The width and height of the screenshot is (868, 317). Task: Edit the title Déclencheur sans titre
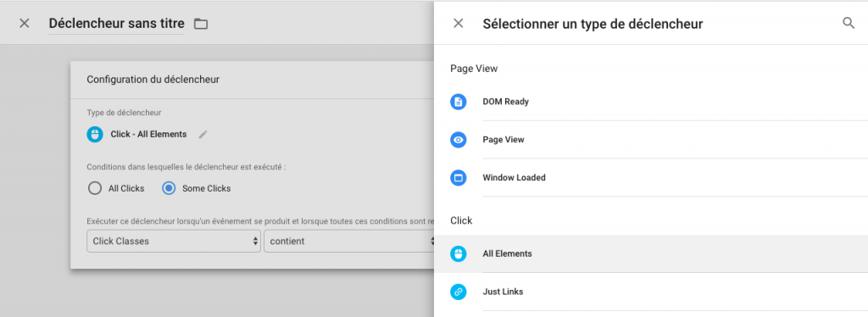pos(116,24)
